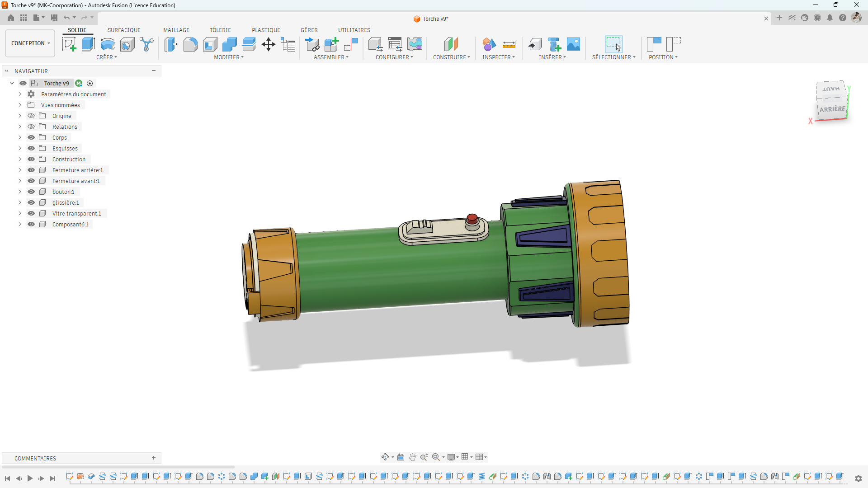Switch to the SURFACIQUE tab

[124, 30]
